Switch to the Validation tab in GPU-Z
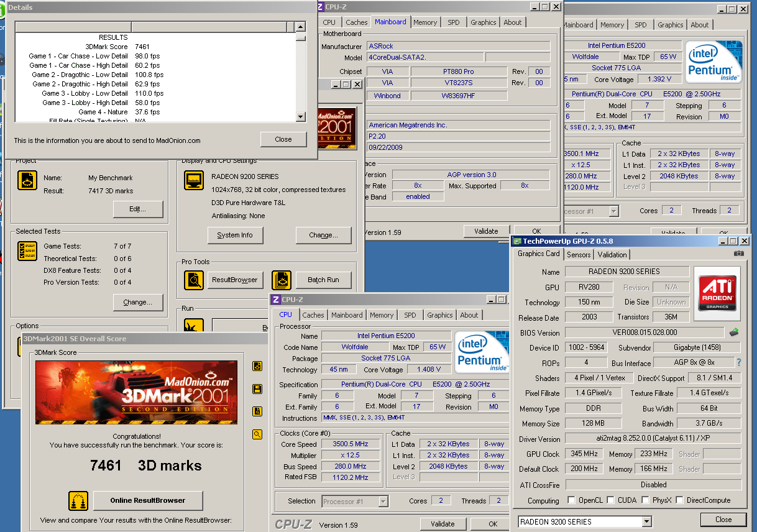Screen dimensions: 757x532 point(612,254)
